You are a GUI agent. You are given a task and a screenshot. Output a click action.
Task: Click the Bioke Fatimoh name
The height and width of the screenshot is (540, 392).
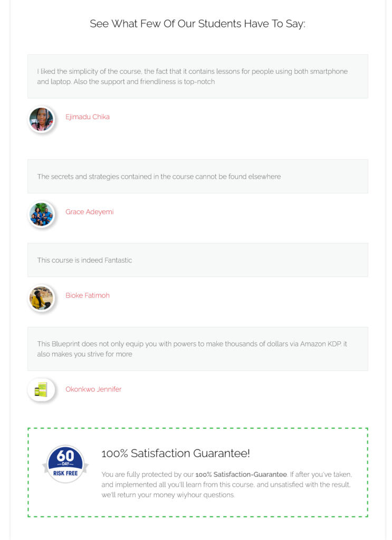click(88, 296)
